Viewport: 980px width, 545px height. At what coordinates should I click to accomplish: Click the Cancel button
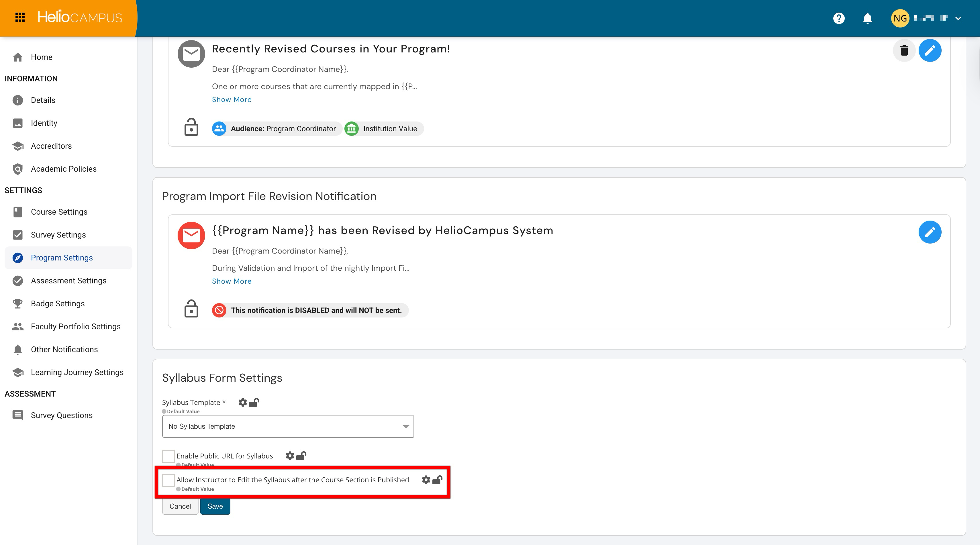coord(180,506)
